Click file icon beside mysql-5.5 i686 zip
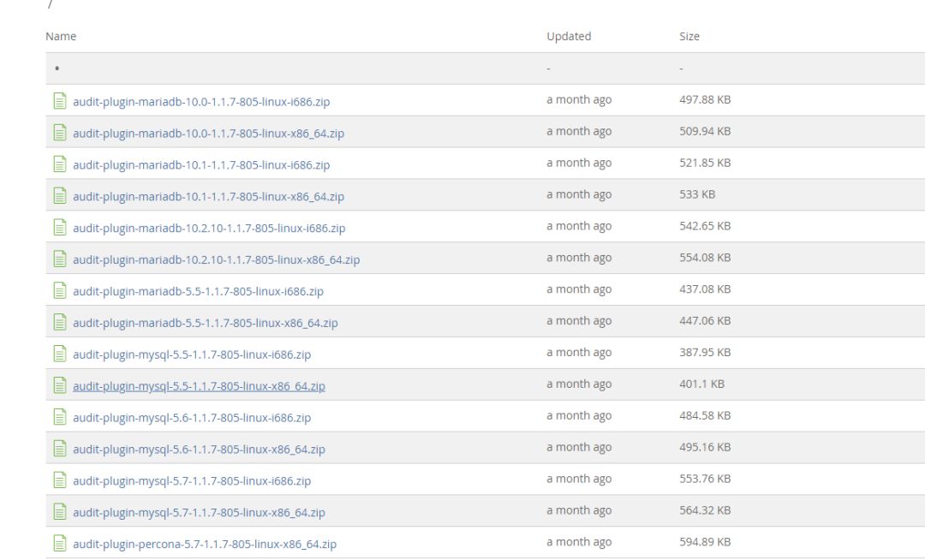The image size is (925, 560). click(x=60, y=354)
